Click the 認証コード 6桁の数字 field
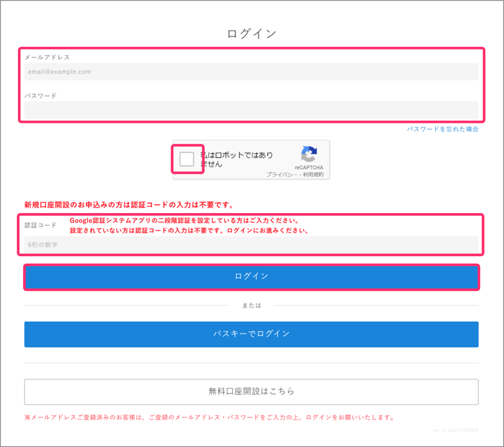Viewport: 504px width, 447px height. (251, 245)
